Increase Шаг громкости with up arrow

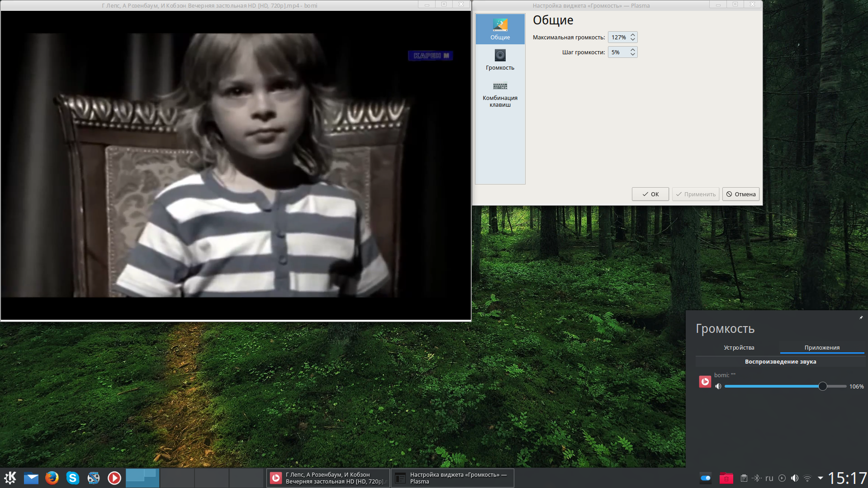click(633, 50)
